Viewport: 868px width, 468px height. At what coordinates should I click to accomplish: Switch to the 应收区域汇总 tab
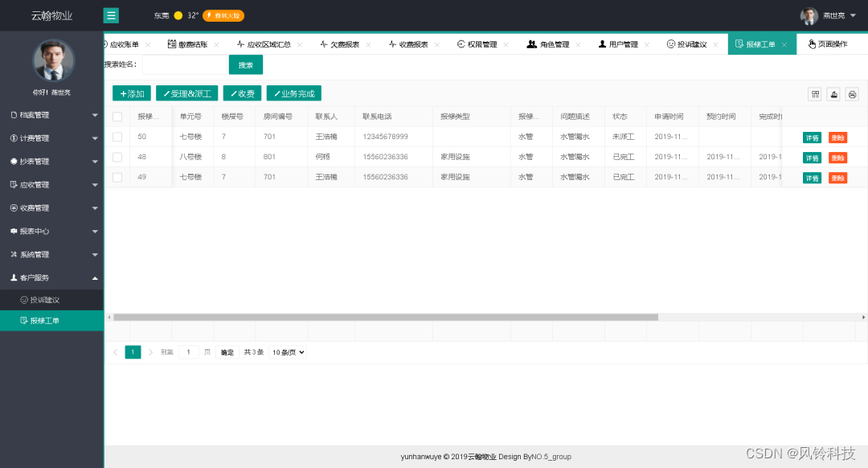(x=264, y=44)
